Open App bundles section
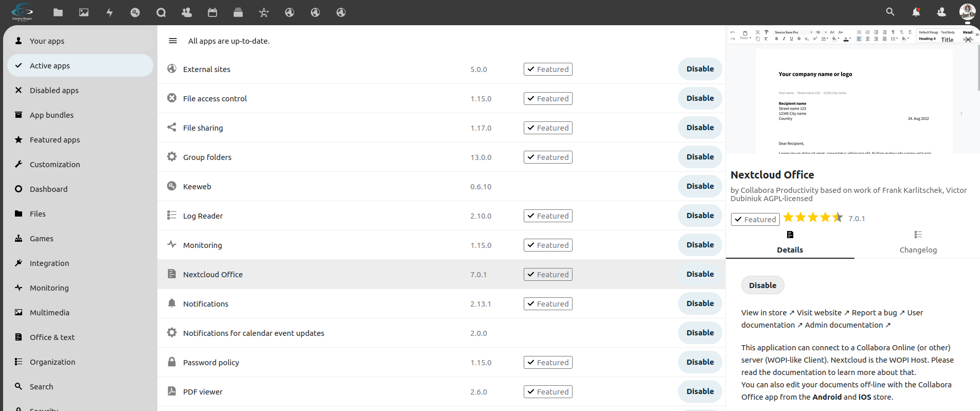 [80, 115]
